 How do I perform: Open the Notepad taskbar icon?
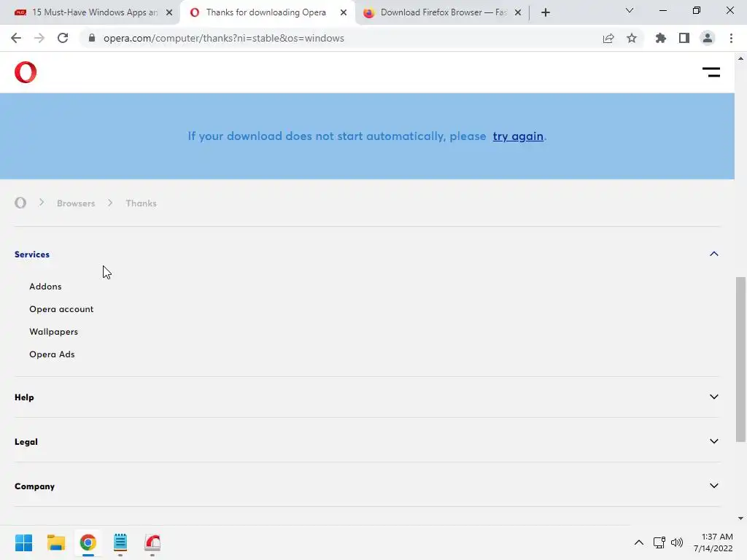click(120, 542)
